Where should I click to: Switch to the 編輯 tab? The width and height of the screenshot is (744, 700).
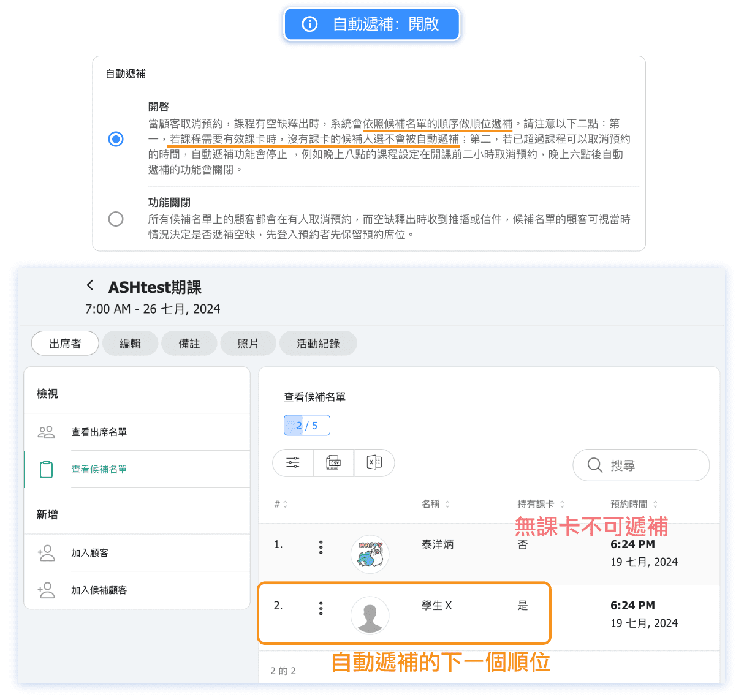pyautogui.click(x=130, y=344)
